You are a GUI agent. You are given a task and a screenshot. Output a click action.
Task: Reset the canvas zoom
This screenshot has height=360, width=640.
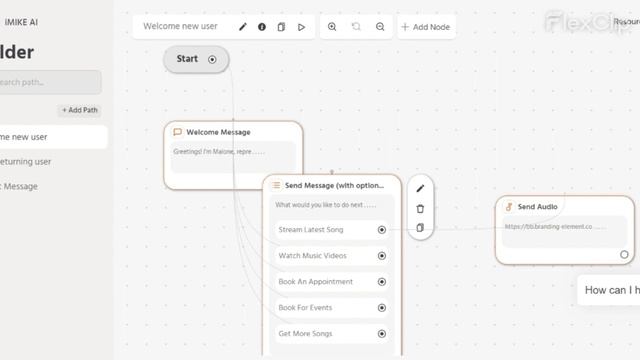click(356, 27)
